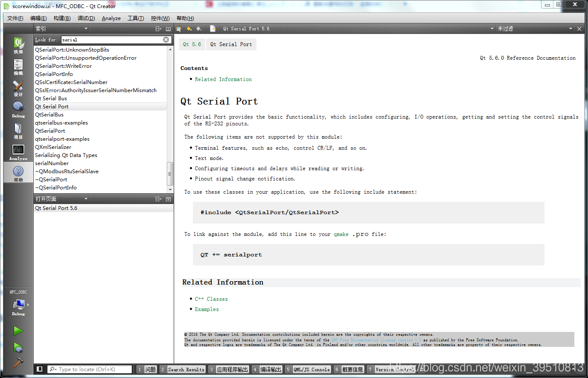Open 构建(B) menu

click(x=62, y=18)
